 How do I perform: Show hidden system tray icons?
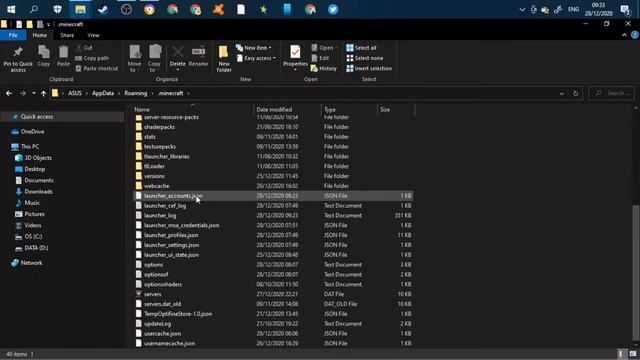(522, 9)
